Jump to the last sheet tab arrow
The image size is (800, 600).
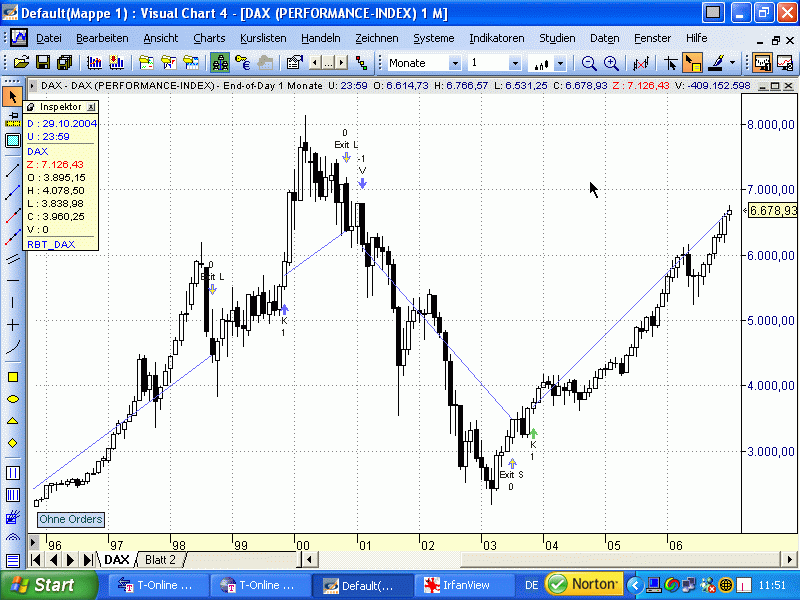coord(88,560)
